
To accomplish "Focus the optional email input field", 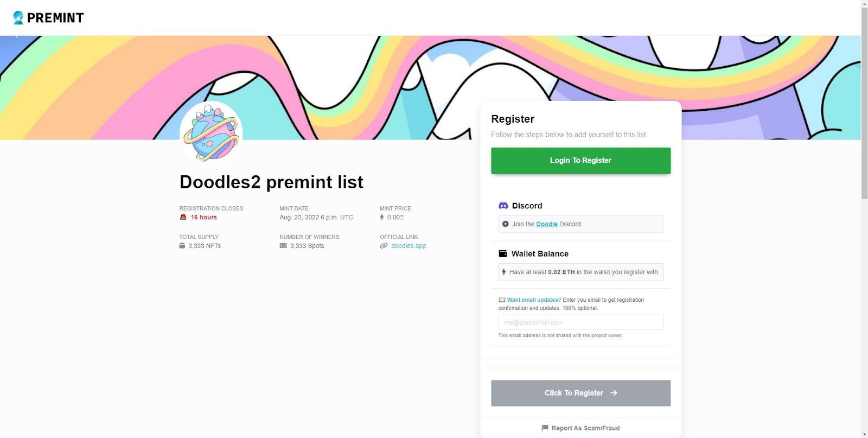I will point(580,322).
